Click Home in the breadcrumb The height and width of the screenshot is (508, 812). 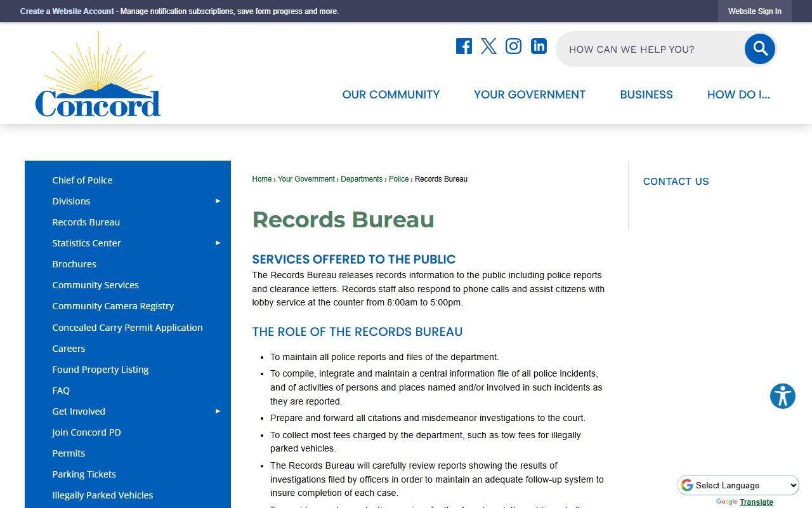click(262, 179)
